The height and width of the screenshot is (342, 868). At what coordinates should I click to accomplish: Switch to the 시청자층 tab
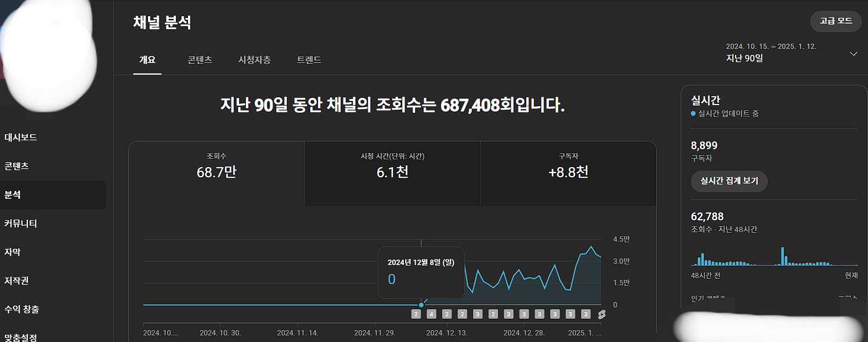(254, 60)
